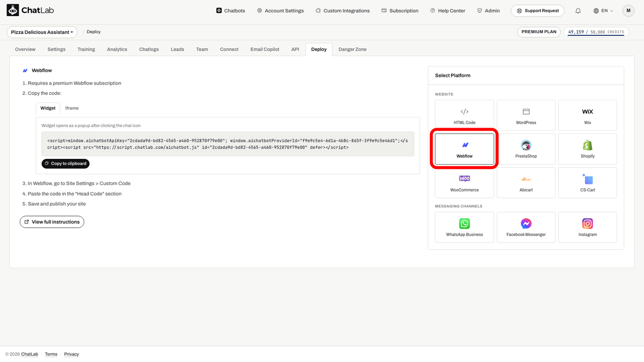Click the Deploy breadcrumb text

[x=93, y=32]
